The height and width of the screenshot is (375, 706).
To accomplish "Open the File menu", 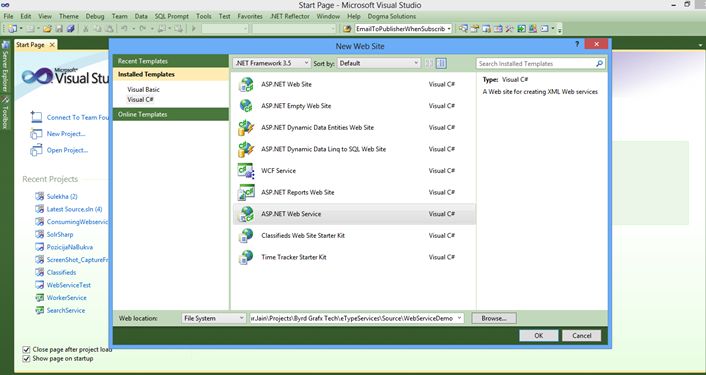I will (8, 16).
